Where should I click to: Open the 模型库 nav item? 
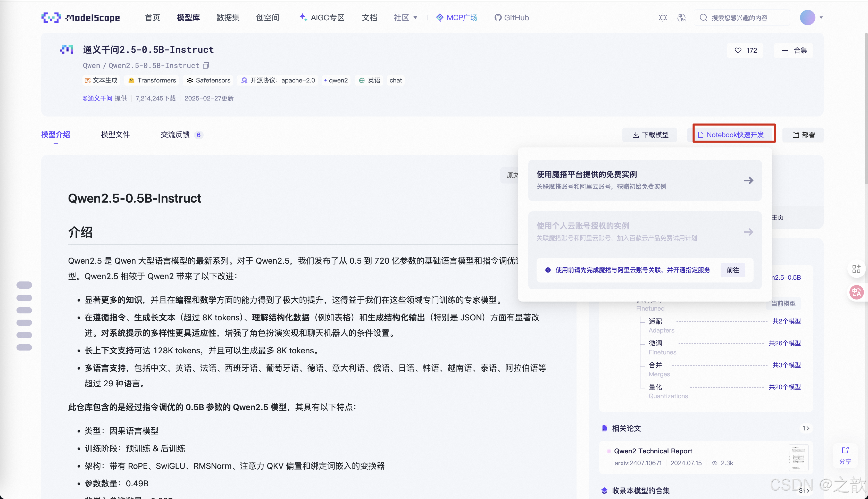[188, 18]
